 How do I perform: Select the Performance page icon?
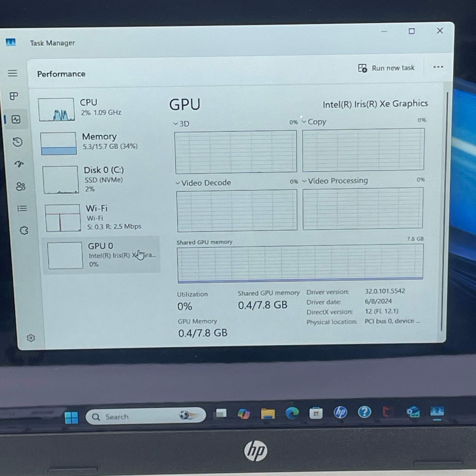(16, 120)
